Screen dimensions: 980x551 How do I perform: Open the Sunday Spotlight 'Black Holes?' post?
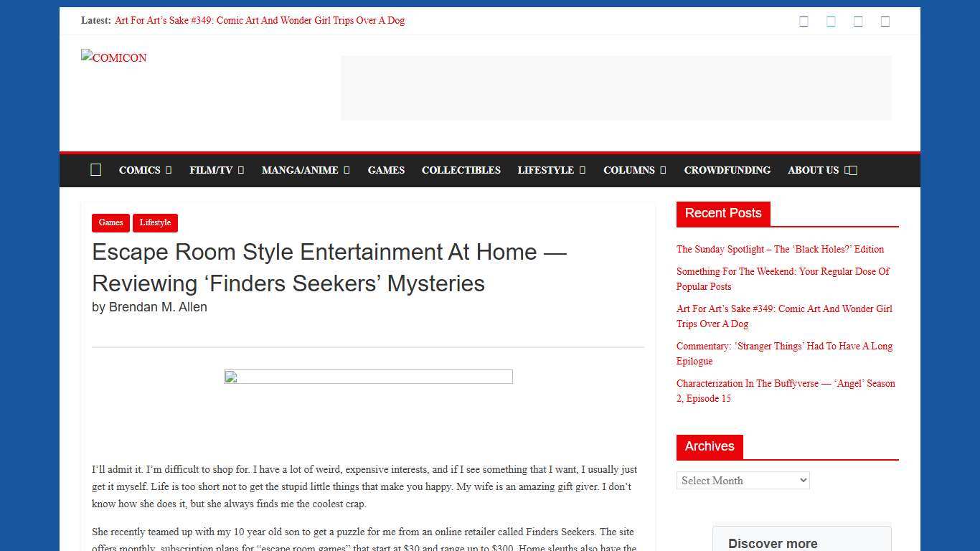pyautogui.click(x=780, y=249)
